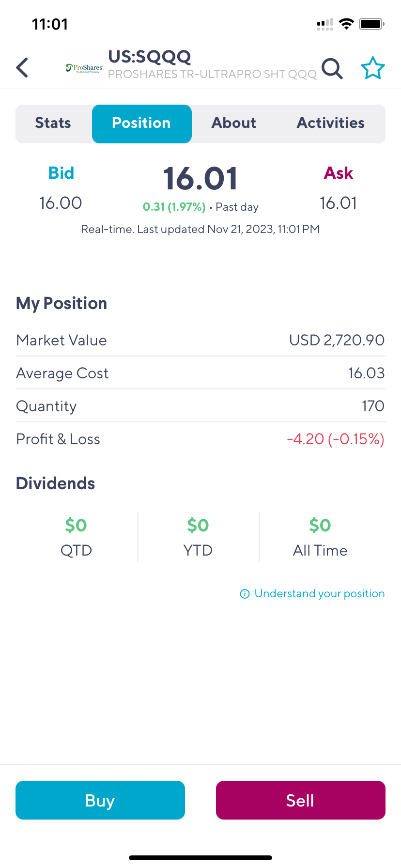Tap the Sell button
This screenshot has height=868, width=401.
click(301, 800)
